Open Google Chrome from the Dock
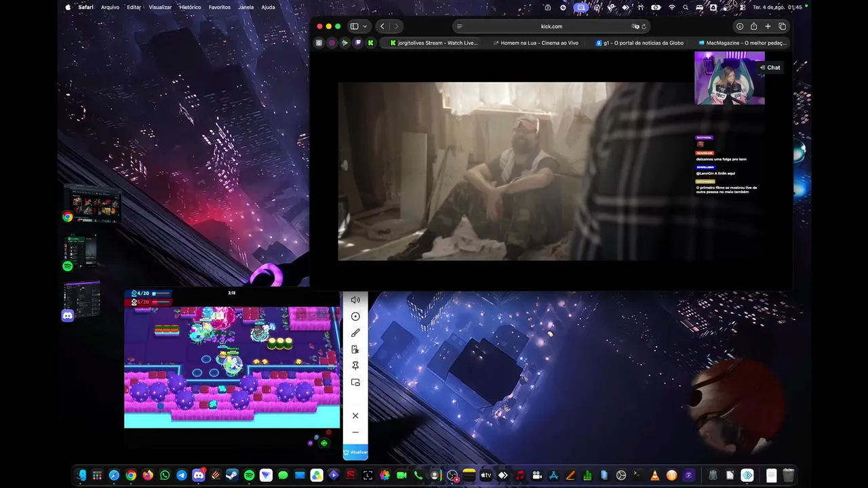 click(131, 475)
